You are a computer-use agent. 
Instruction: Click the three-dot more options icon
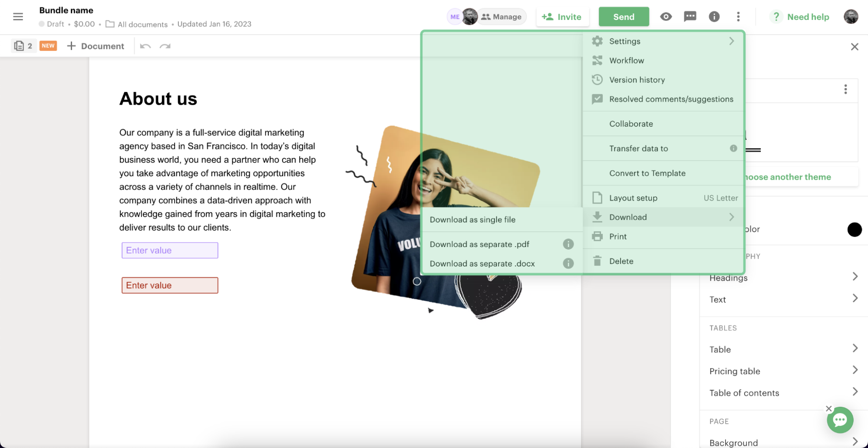[738, 17]
